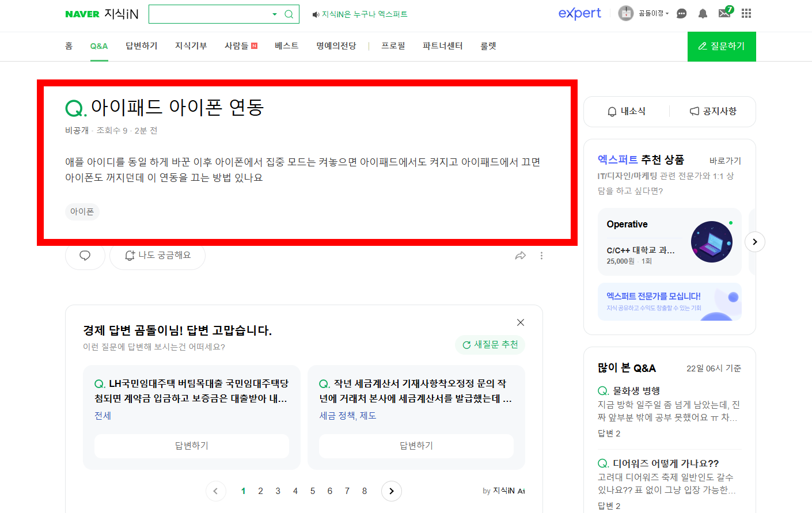Image resolution: width=812 pixels, height=513 pixels.
Task: Go to pagination page 3
Action: tap(278, 491)
